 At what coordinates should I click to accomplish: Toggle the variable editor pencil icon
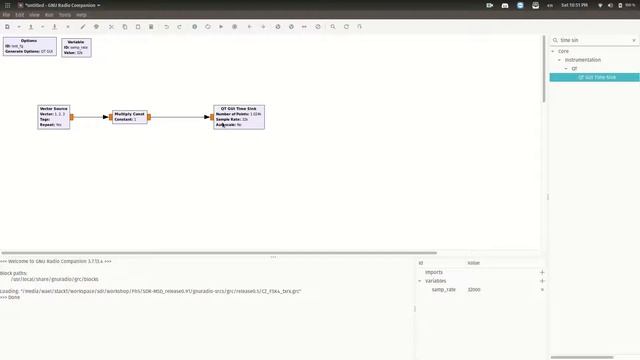[x=83, y=27]
